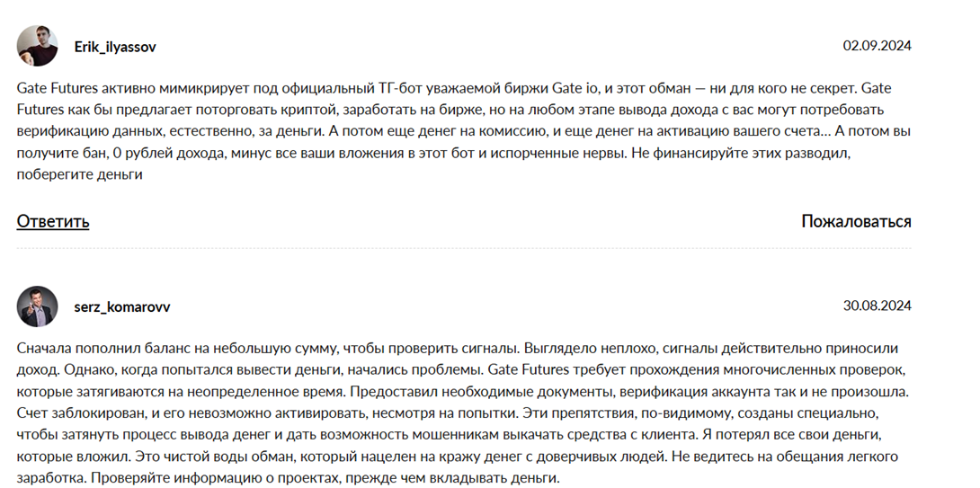Click the dotted divider between the reviews
Viewport: 980px width, 488px height.
[463, 248]
